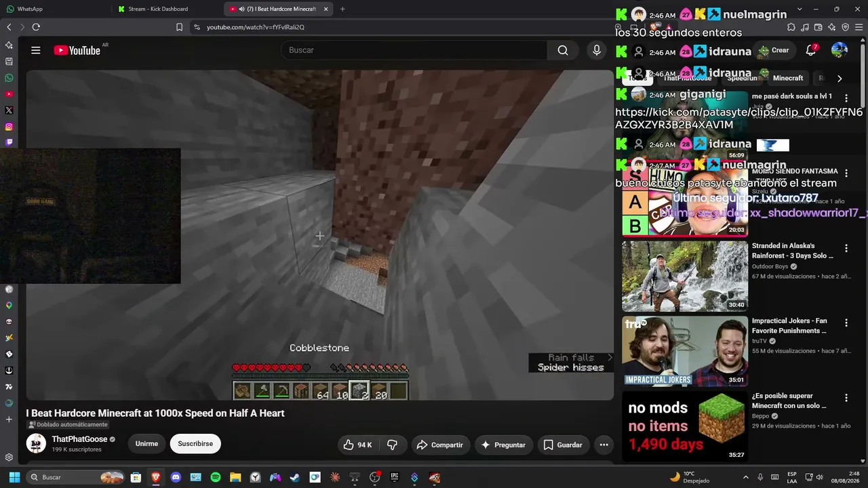The image size is (868, 488).
Task: Show hidden system tray icons
Action: click(x=746, y=477)
